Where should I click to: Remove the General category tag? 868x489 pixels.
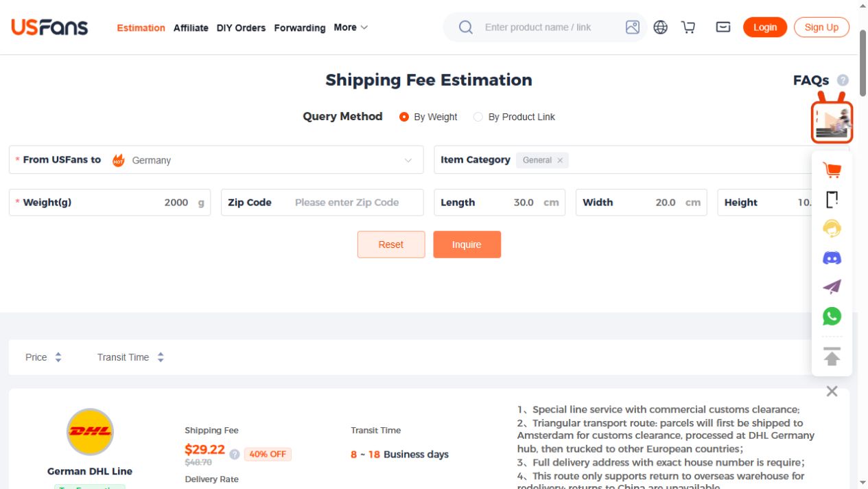tap(560, 160)
